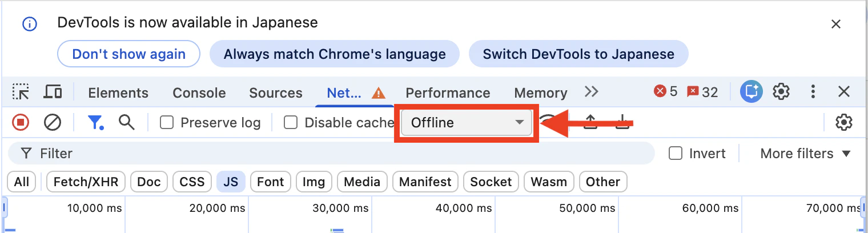This screenshot has height=233, width=868.
Task: Show more tabs with the double chevron
Action: pyautogui.click(x=592, y=92)
